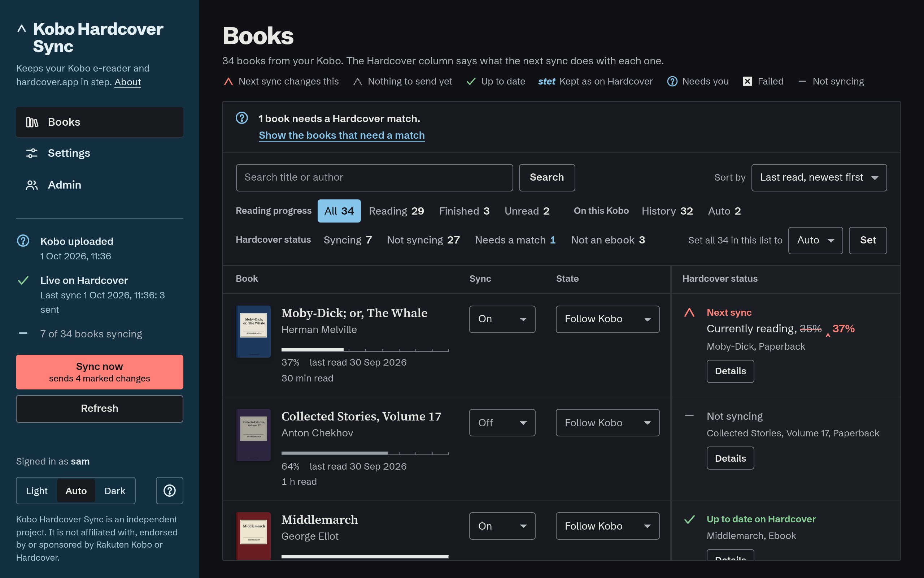Click the caret logo beside Kobo Hardcover Sync
This screenshot has width=924, height=578.
tap(22, 29)
